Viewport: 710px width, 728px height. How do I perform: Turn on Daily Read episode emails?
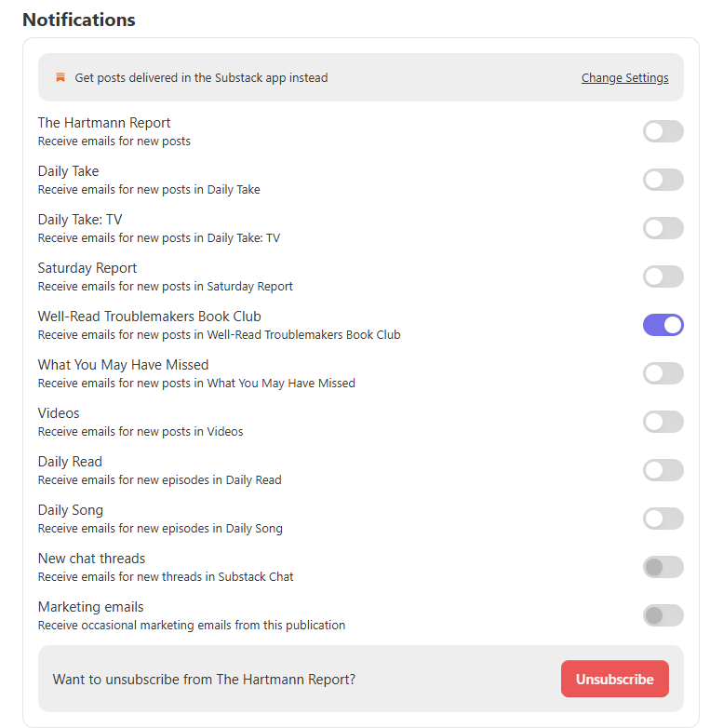[x=663, y=470]
